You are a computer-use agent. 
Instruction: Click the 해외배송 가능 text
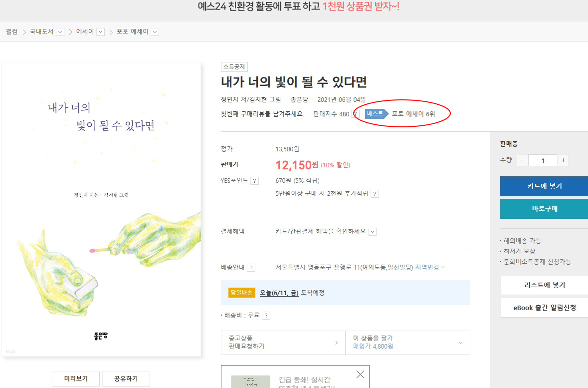tap(522, 241)
